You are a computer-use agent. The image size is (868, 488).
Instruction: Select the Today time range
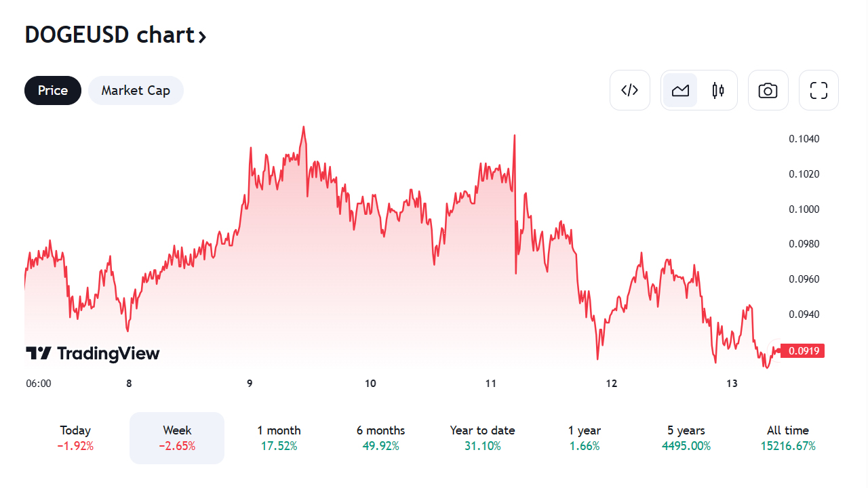pyautogui.click(x=75, y=438)
